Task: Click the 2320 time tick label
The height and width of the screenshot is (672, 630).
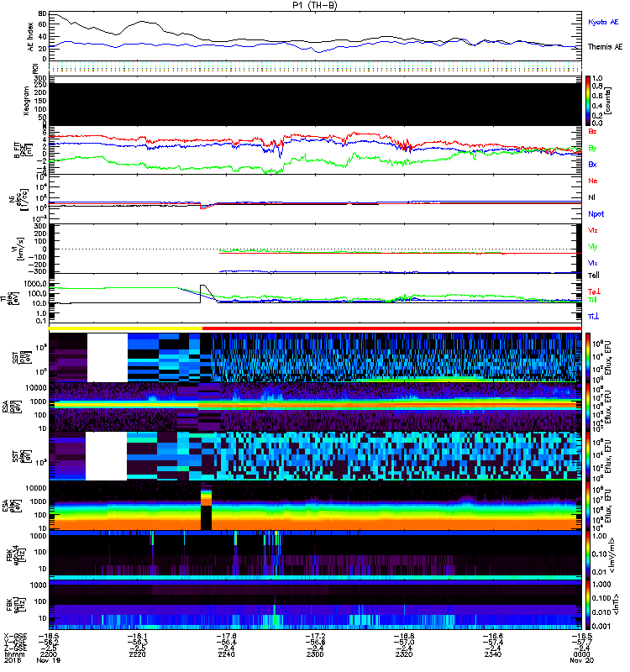Action: coord(404,654)
